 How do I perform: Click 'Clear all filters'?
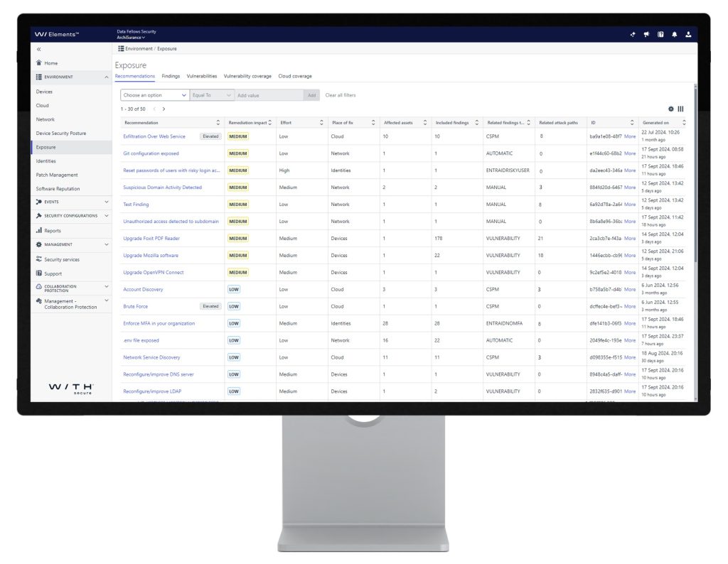pyautogui.click(x=341, y=95)
